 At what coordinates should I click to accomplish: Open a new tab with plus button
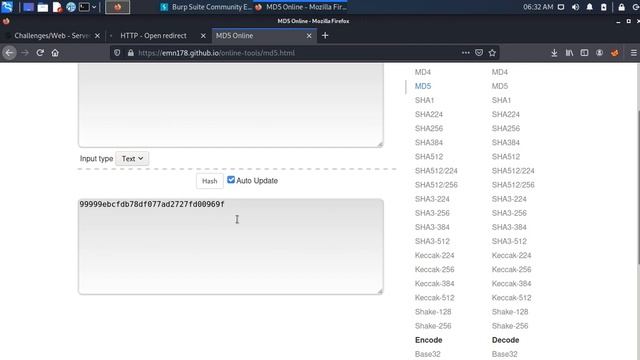point(325,36)
